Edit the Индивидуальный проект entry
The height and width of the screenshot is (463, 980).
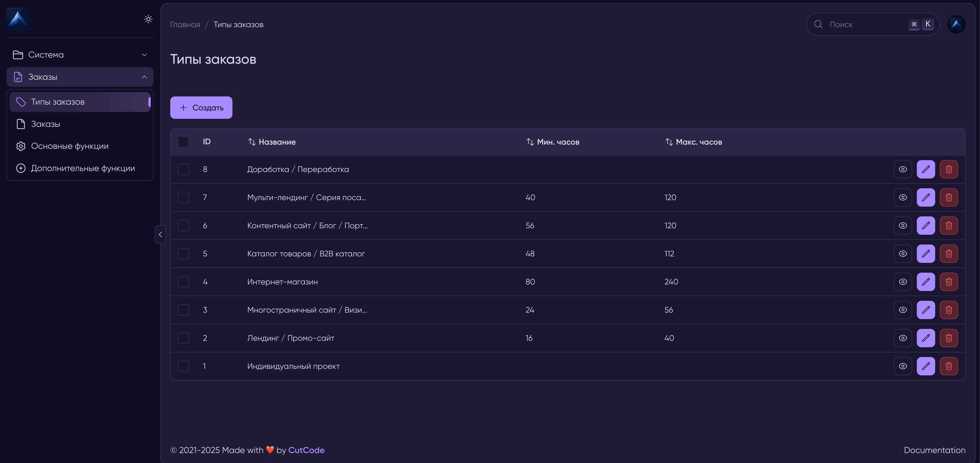coord(926,366)
